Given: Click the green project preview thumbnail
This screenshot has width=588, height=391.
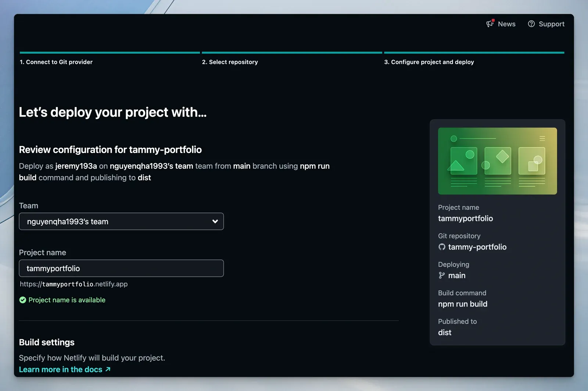Looking at the screenshot, I should coord(497,161).
